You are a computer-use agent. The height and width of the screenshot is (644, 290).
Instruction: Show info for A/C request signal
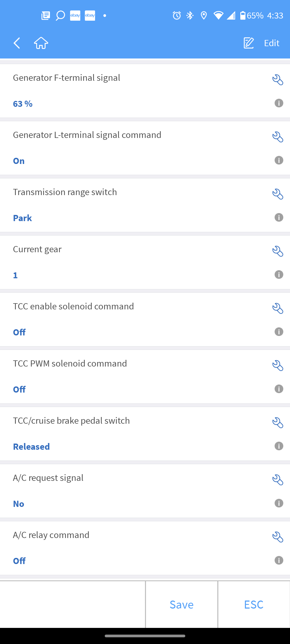pos(279,503)
